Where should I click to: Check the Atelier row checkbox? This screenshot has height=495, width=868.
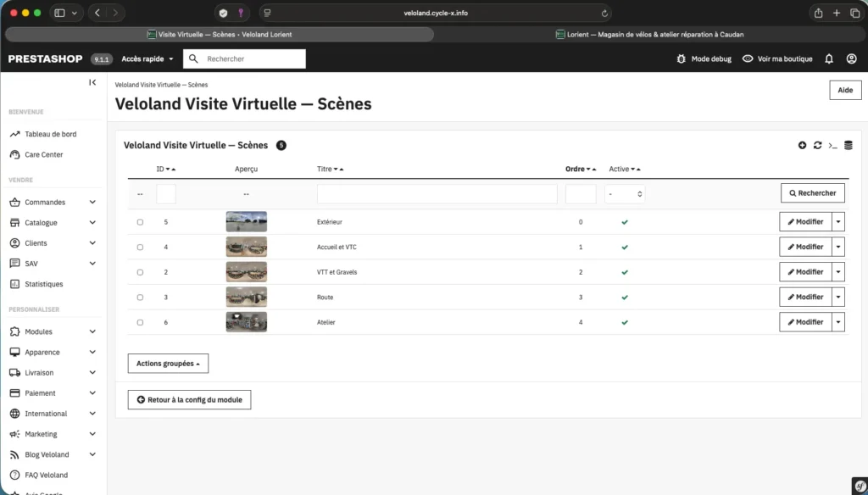pyautogui.click(x=140, y=322)
